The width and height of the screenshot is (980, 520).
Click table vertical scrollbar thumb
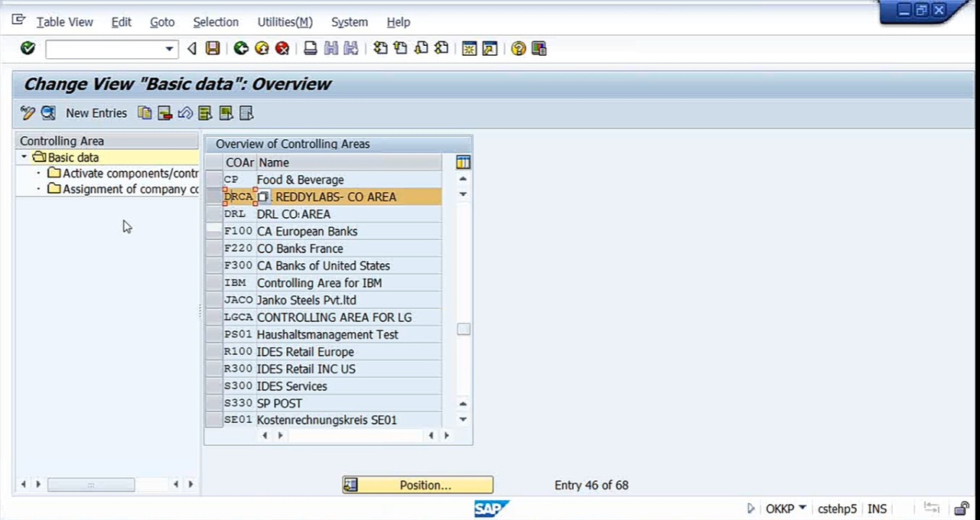pos(463,330)
